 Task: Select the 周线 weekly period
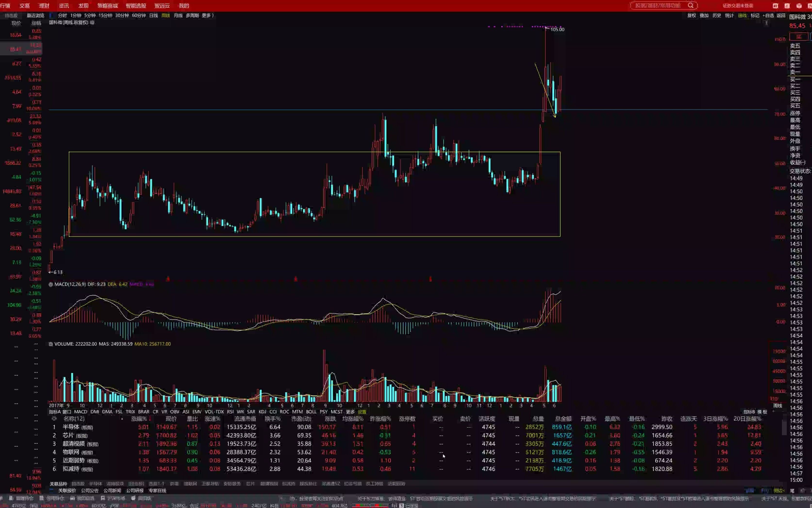pos(165,16)
